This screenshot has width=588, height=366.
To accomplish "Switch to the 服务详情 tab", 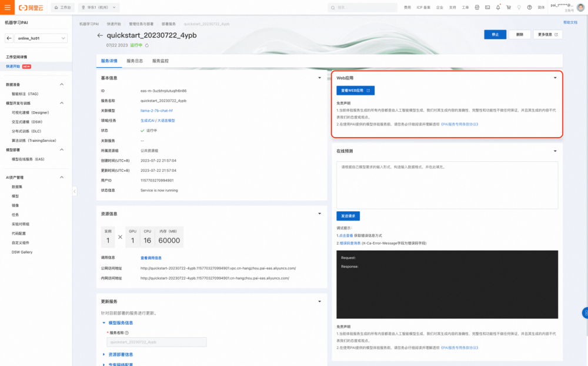I will (x=109, y=61).
